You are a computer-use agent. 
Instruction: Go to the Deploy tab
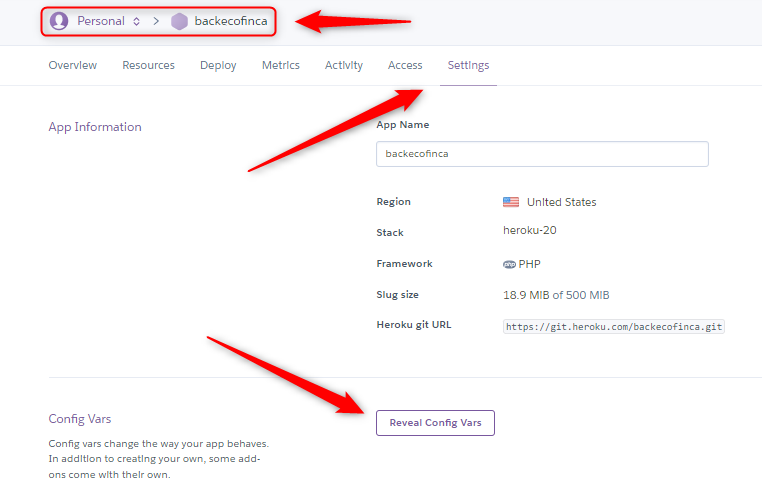point(218,65)
